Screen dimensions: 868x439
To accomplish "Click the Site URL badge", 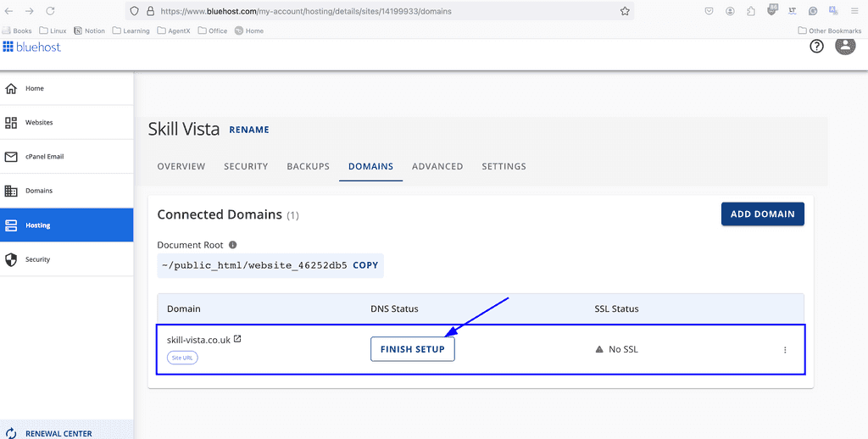I will point(182,358).
